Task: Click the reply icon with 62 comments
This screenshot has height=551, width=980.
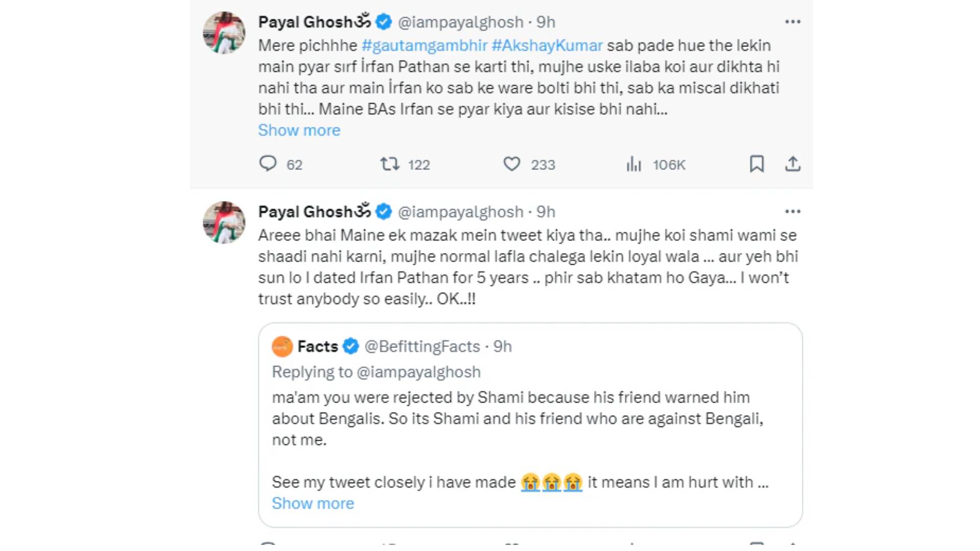Action: (268, 164)
